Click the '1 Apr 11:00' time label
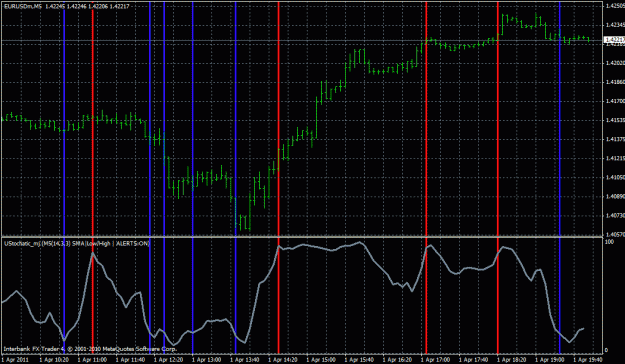 click(92, 360)
